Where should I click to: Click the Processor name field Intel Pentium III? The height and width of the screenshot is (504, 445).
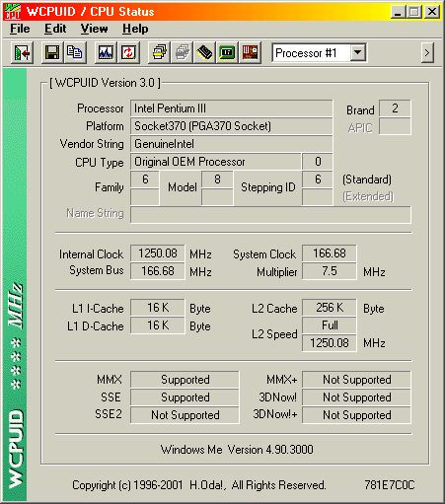click(231, 108)
